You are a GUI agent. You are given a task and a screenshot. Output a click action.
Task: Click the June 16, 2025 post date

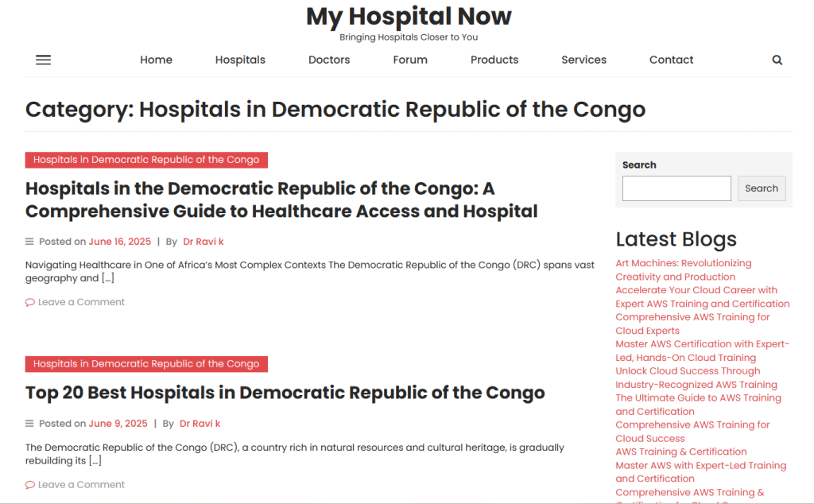click(x=119, y=242)
